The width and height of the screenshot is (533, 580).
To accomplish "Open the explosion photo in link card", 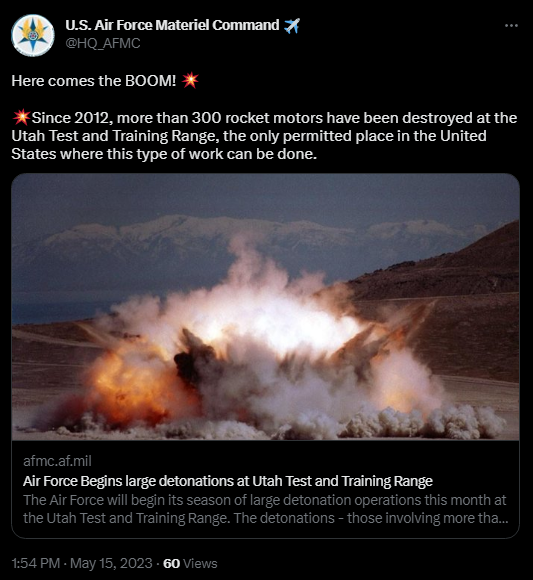I will (x=265, y=307).
